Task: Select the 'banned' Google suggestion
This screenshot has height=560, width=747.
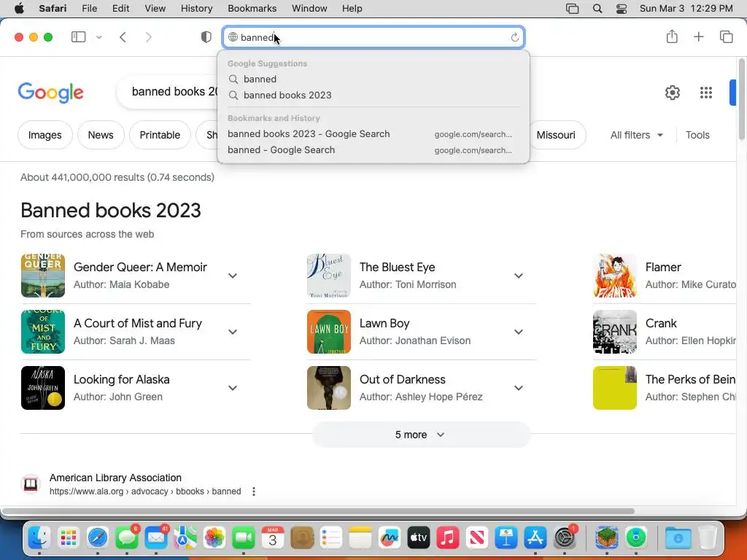Action: coord(373,79)
